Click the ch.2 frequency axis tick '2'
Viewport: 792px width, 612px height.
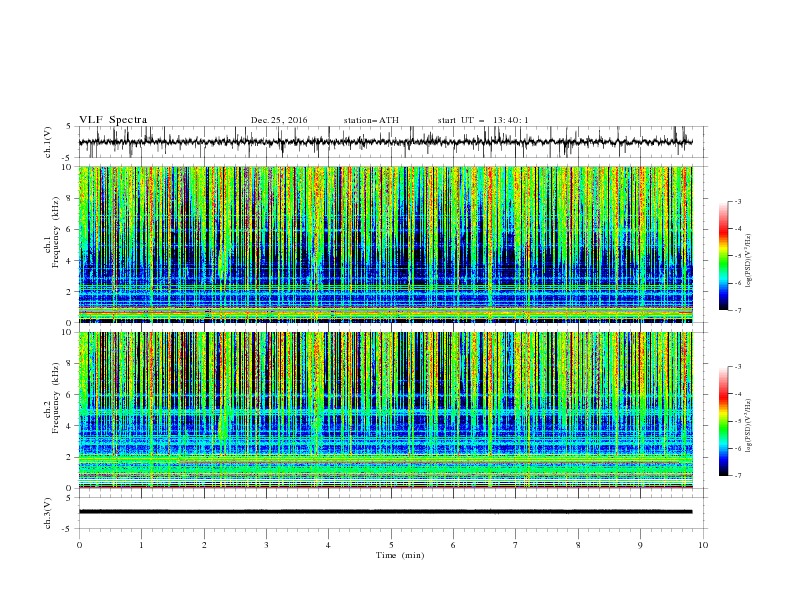pos(69,457)
